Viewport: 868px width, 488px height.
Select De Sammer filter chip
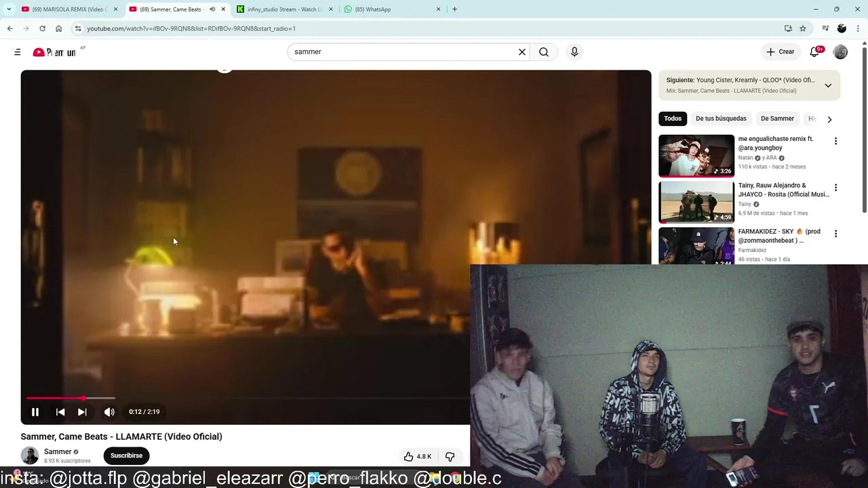tap(777, 119)
